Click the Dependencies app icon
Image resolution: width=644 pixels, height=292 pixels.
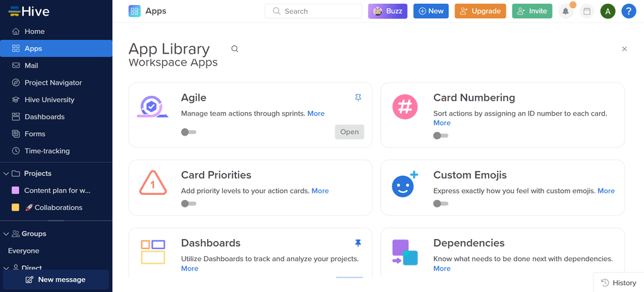405,252
